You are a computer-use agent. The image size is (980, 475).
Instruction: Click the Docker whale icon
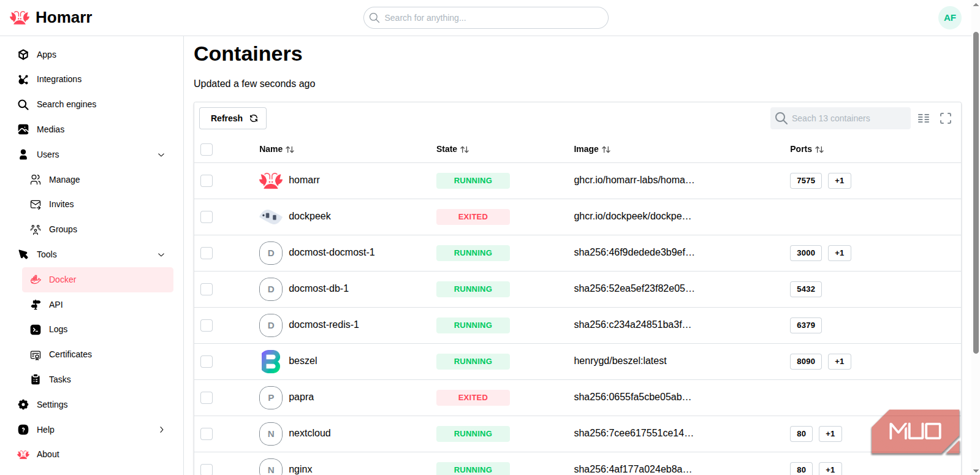pos(36,279)
